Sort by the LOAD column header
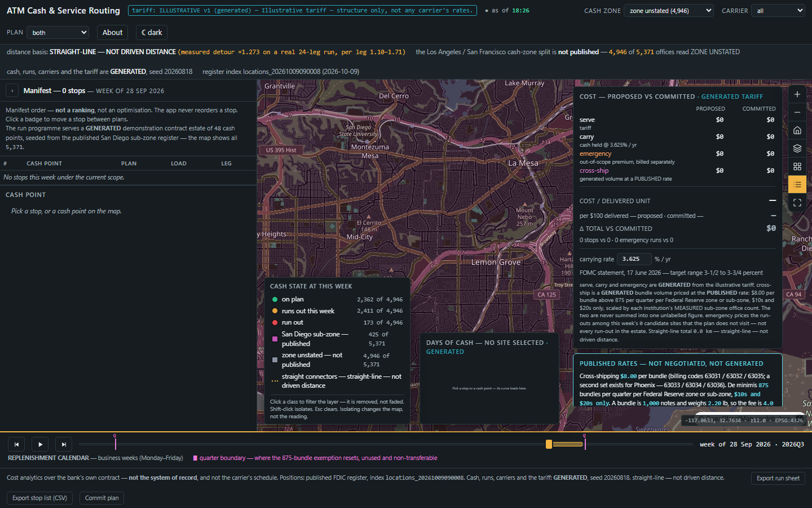812x508 pixels. click(x=179, y=164)
